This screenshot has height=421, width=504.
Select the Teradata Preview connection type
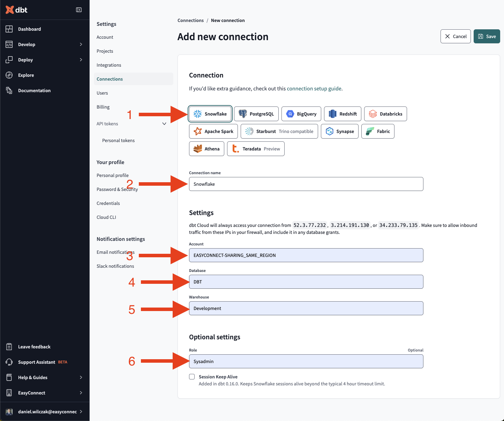pos(256,149)
